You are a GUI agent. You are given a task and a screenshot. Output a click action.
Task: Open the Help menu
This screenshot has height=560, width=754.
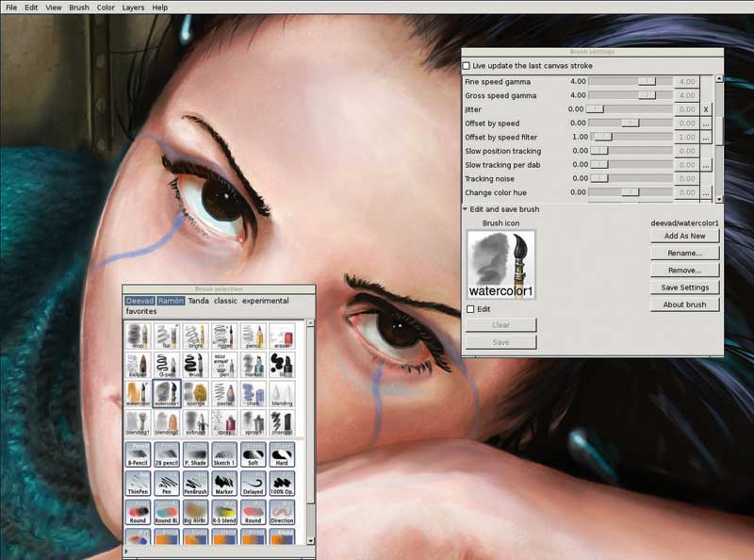(159, 8)
